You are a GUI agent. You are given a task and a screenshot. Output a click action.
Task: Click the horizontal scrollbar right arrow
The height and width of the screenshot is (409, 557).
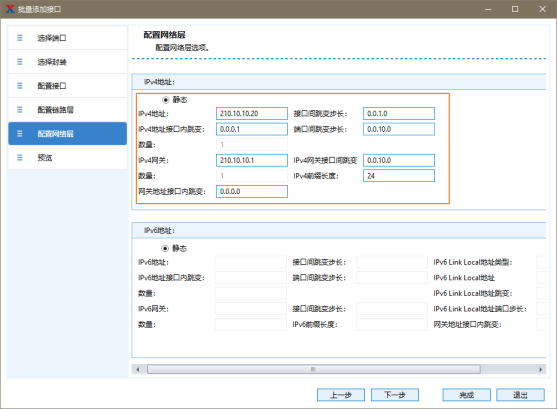pos(540,369)
